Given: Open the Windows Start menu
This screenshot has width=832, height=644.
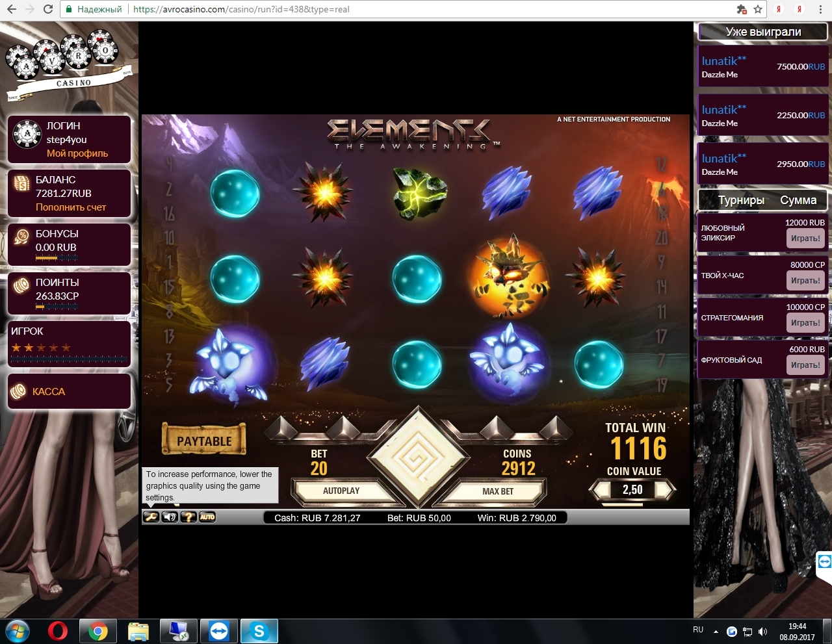Looking at the screenshot, I should tap(18, 631).
